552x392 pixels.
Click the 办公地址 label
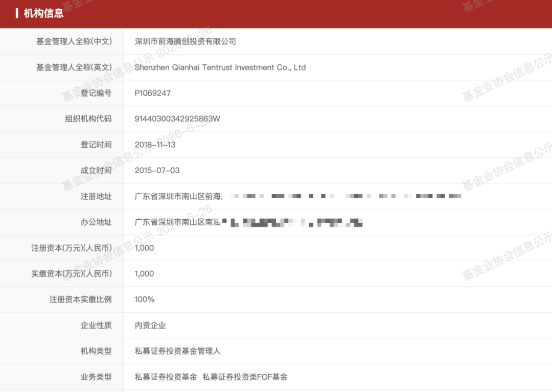[x=96, y=222]
